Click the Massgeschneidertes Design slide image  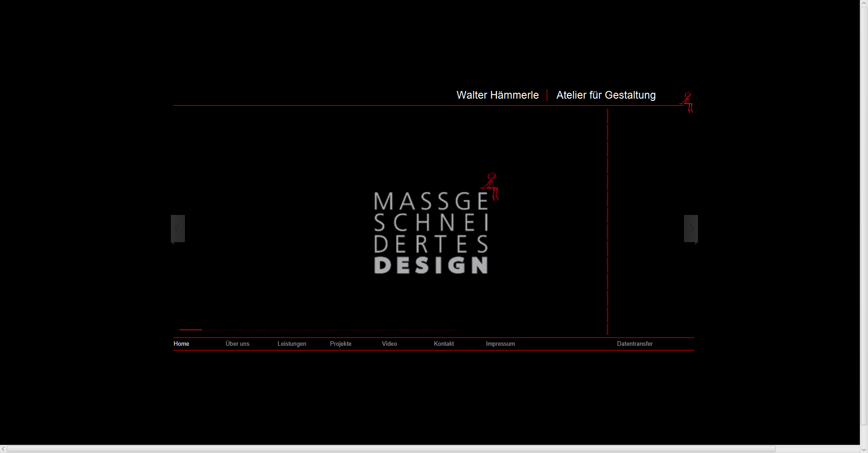pos(436,224)
